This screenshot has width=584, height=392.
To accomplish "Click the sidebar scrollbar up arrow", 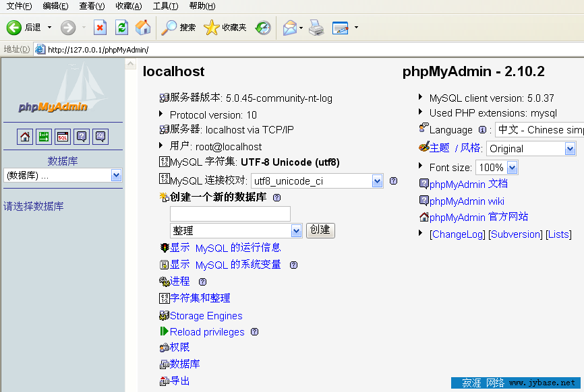I will pyautogui.click(x=130, y=64).
